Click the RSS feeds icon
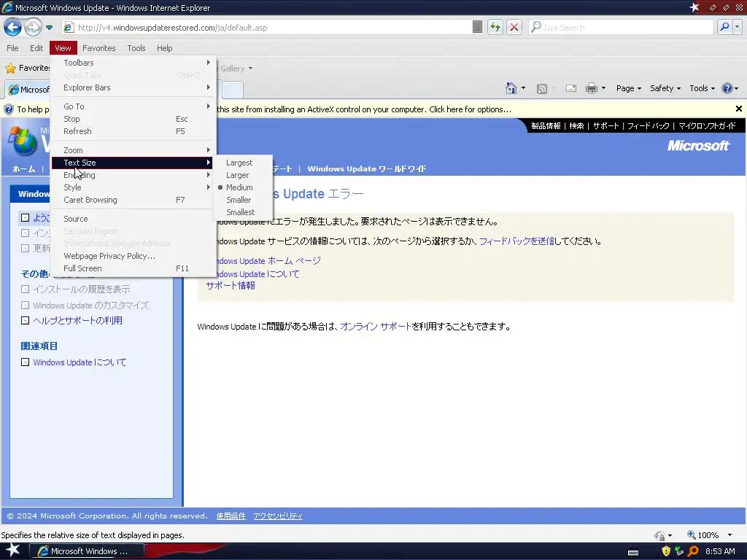Image resolution: width=747 pixels, height=560 pixels. coord(542,88)
